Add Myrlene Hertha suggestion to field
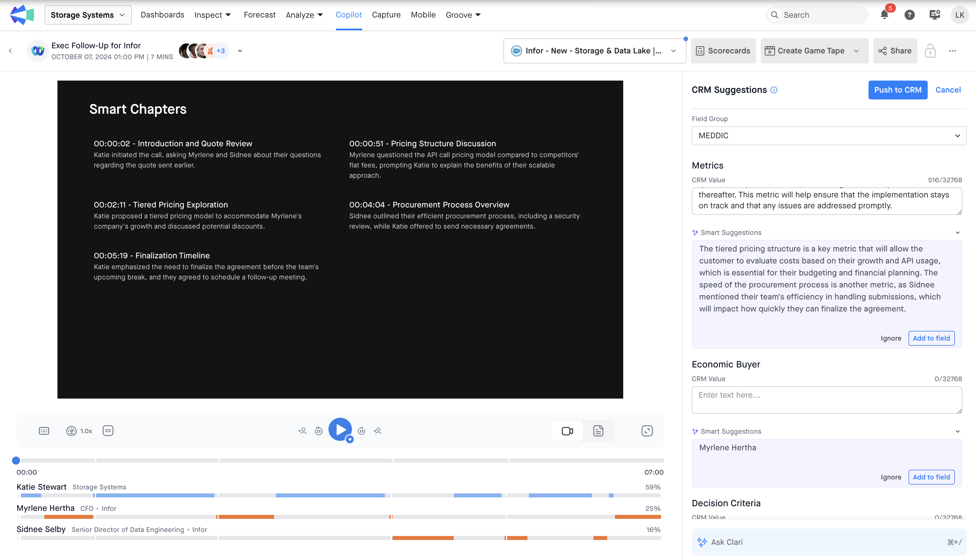Screen dimensions: 976x560 tap(931, 477)
